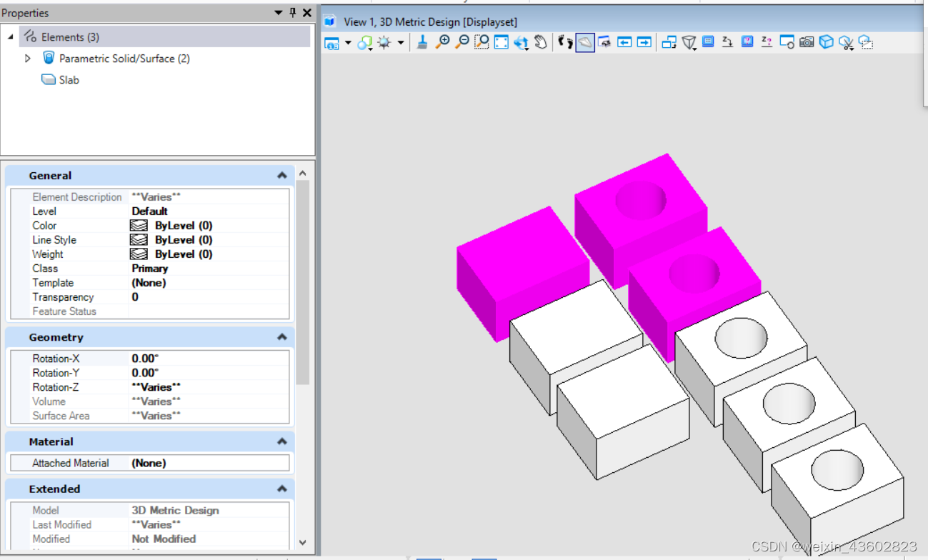Open the View Attributes icon
The width and height of the screenshot is (928, 560).
pyautogui.click(x=331, y=43)
